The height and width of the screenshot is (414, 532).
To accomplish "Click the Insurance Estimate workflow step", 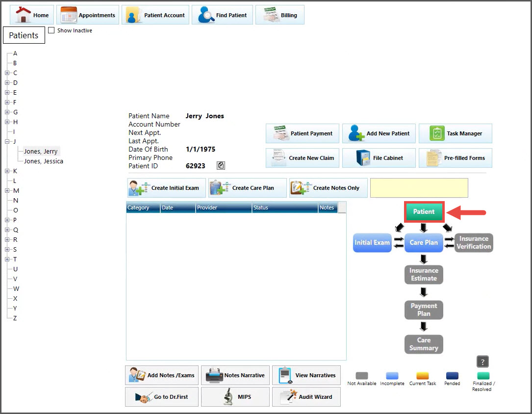I will (x=424, y=275).
